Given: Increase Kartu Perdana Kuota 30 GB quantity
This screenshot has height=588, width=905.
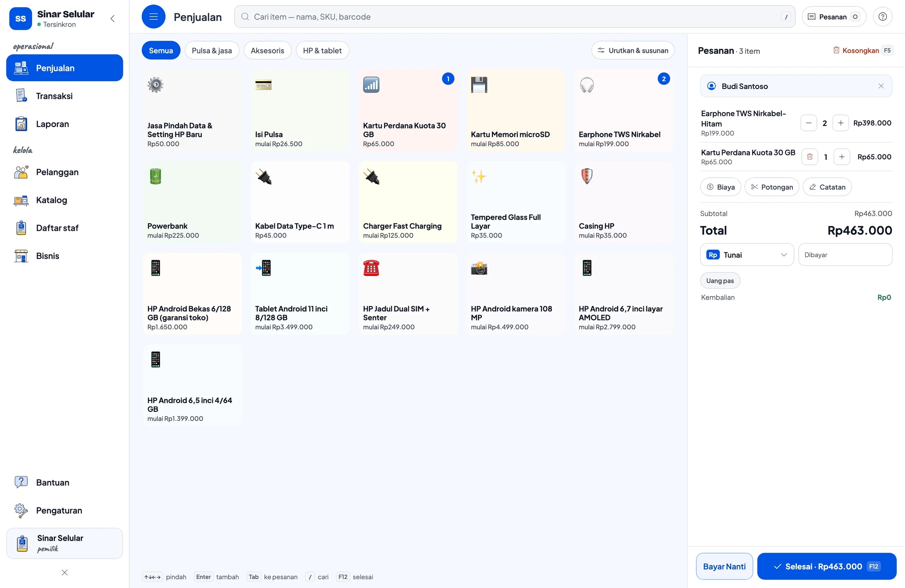Looking at the screenshot, I should pos(842,157).
